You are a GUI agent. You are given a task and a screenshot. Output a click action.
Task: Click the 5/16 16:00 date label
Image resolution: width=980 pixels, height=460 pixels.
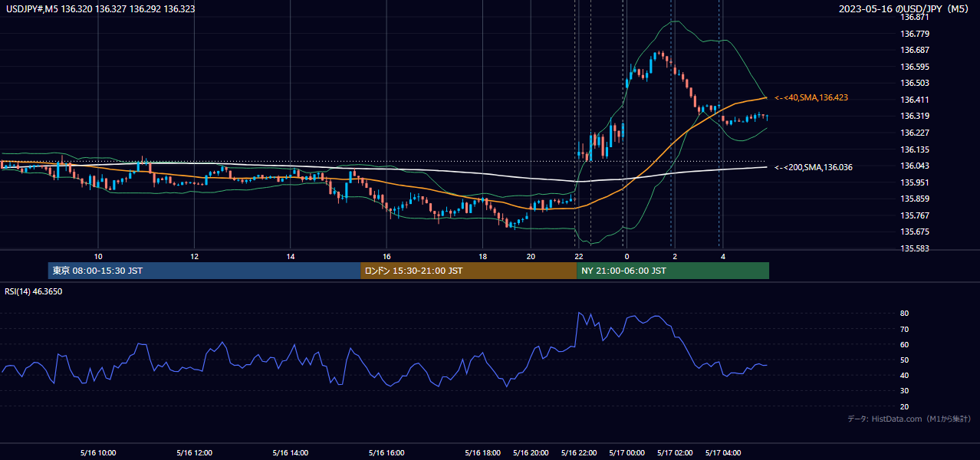(x=386, y=453)
